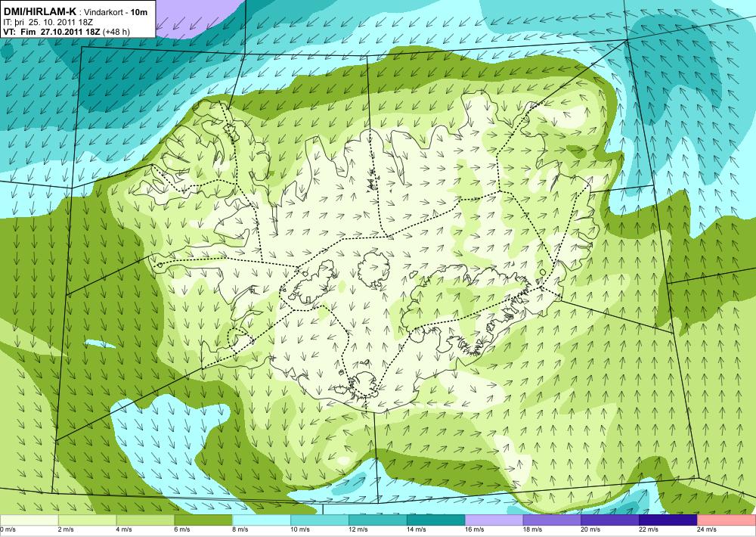
Task: Select the '4 m/s' legend label
Action: (x=125, y=529)
